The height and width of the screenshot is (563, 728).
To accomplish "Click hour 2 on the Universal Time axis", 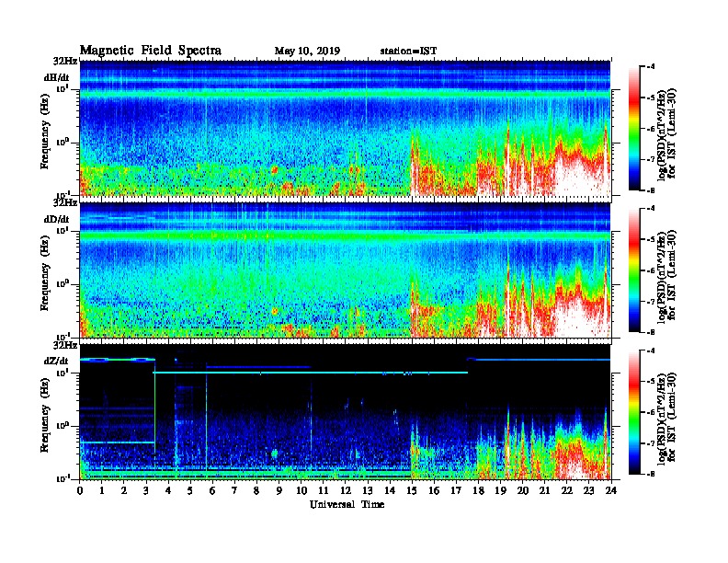I will pos(124,490).
